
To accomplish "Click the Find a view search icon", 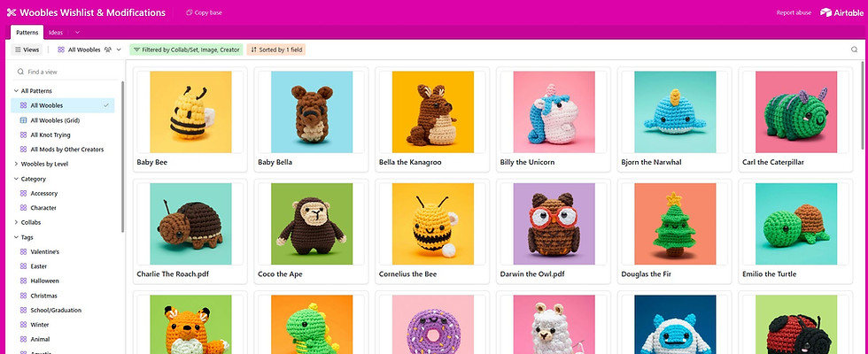I will tap(20, 72).
